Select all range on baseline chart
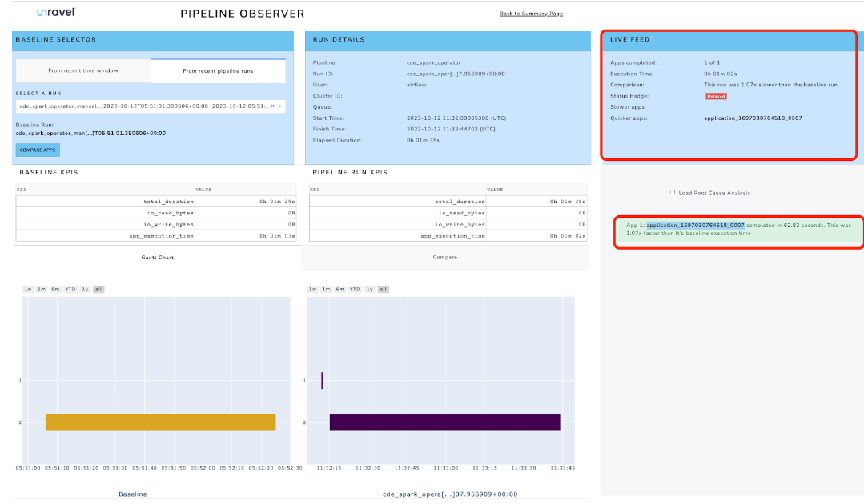 coord(98,290)
